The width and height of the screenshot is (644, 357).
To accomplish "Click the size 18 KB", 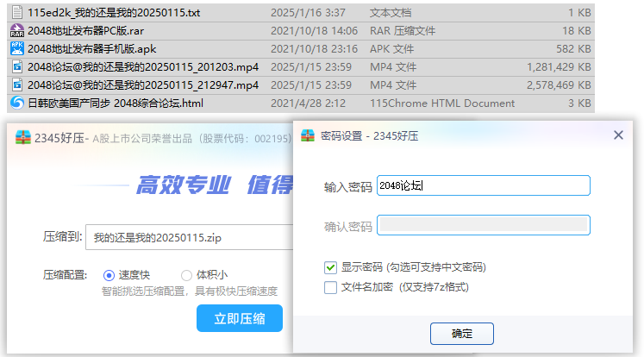I will click(577, 31).
